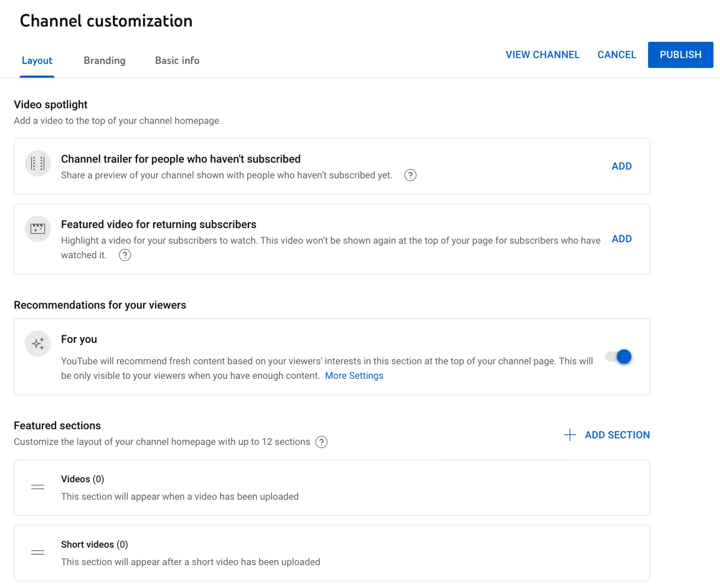This screenshot has width=720, height=588.
Task: Click drag handle of Videos section
Action: pos(38,487)
